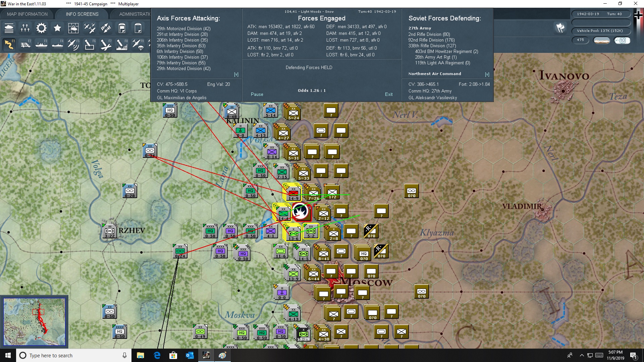Expand Soviet defending forces list
644x362 pixels.
point(487,74)
